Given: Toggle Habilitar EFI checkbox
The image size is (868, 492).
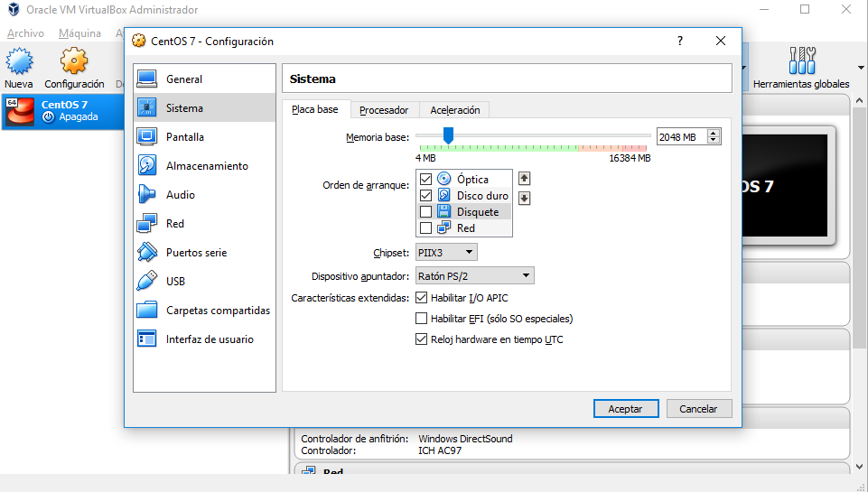Looking at the screenshot, I should [421, 319].
